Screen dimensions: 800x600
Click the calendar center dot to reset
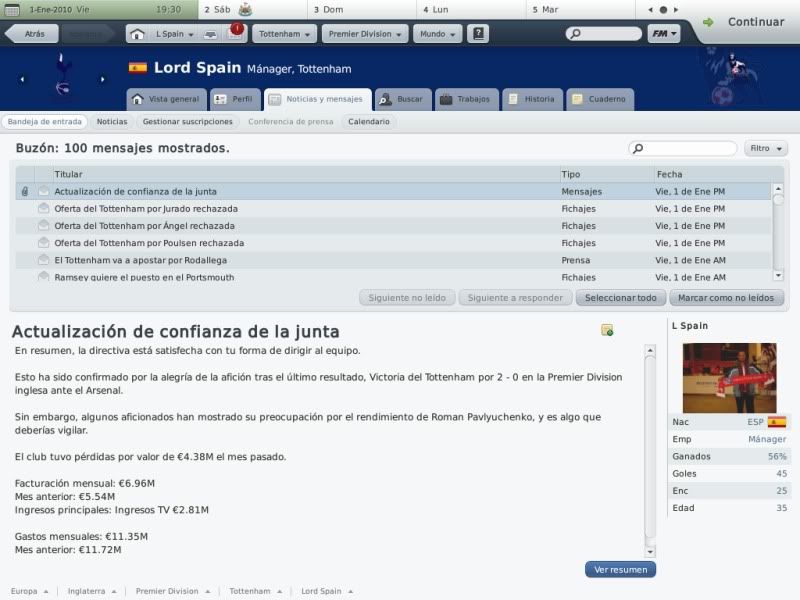point(663,9)
